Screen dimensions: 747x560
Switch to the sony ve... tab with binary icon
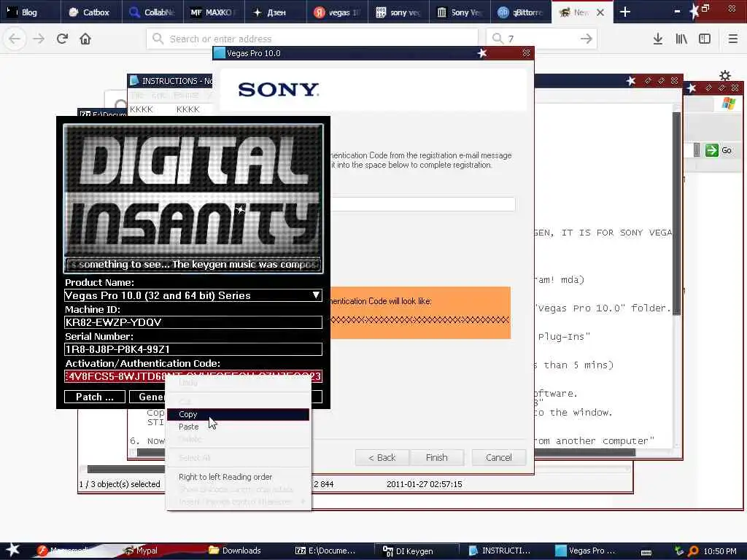(x=398, y=12)
